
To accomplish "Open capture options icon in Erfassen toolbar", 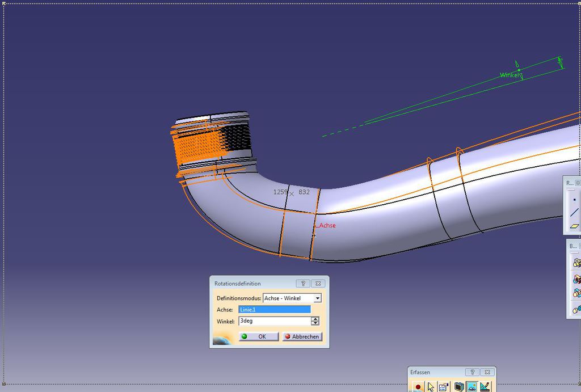I will pyautogui.click(x=444, y=387).
